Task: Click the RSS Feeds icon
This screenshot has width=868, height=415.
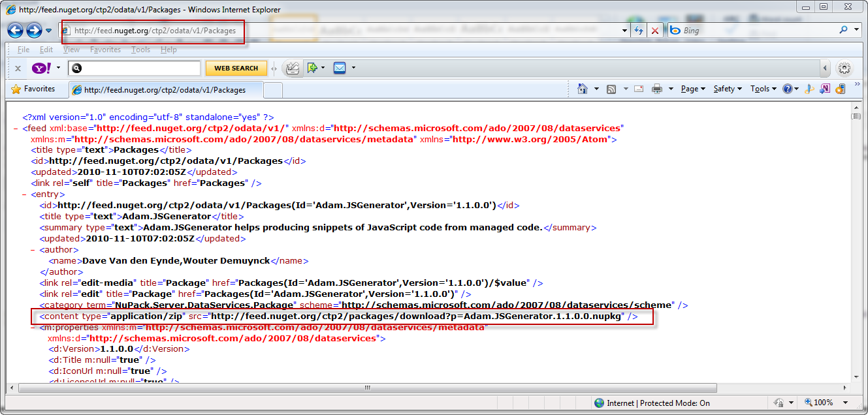Action: pos(611,89)
